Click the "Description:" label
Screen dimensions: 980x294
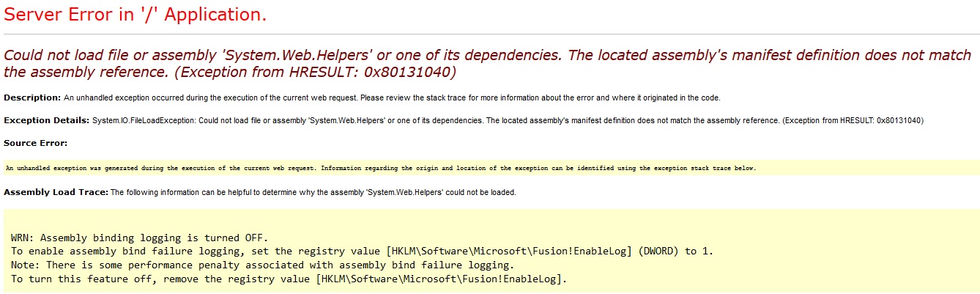pyautogui.click(x=32, y=98)
